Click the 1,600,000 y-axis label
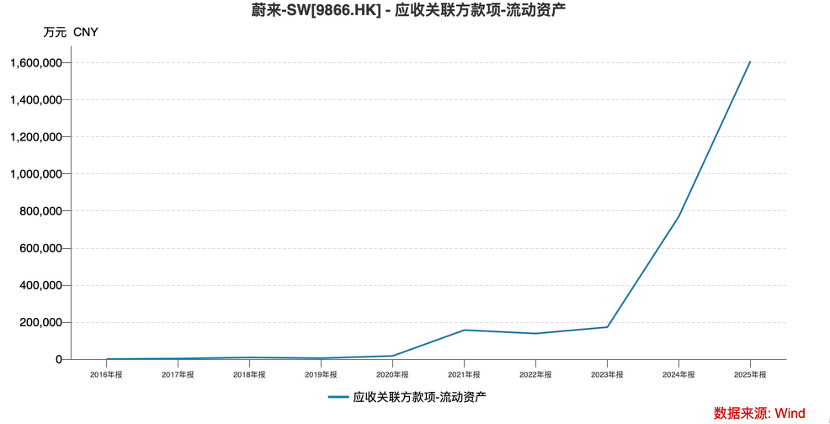 point(36,63)
